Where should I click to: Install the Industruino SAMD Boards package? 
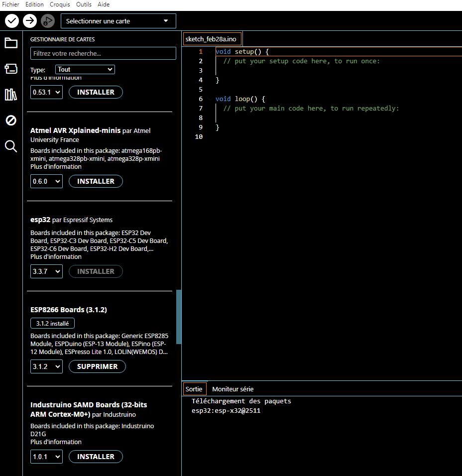click(96, 457)
